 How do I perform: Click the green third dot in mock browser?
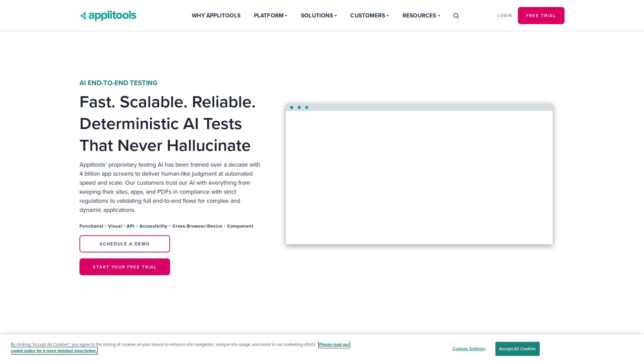(x=307, y=108)
